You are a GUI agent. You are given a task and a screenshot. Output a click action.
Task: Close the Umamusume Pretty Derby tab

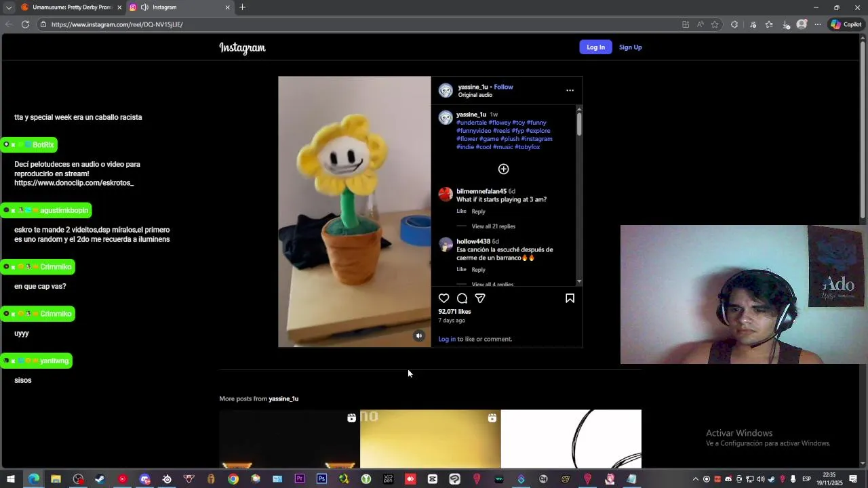click(x=119, y=7)
